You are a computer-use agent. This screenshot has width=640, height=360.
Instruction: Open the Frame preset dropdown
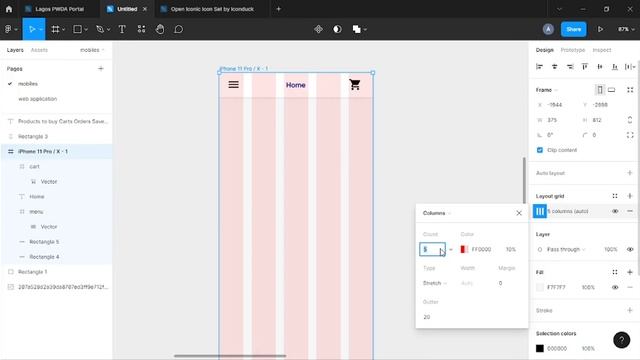(547, 90)
